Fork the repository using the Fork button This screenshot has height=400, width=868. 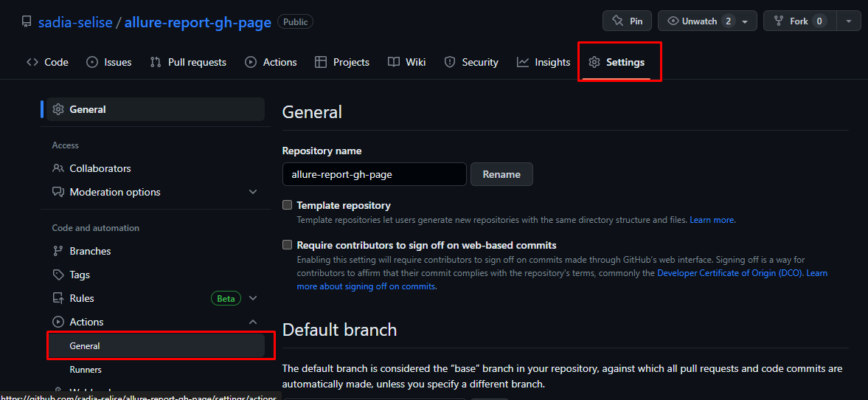click(x=799, y=21)
